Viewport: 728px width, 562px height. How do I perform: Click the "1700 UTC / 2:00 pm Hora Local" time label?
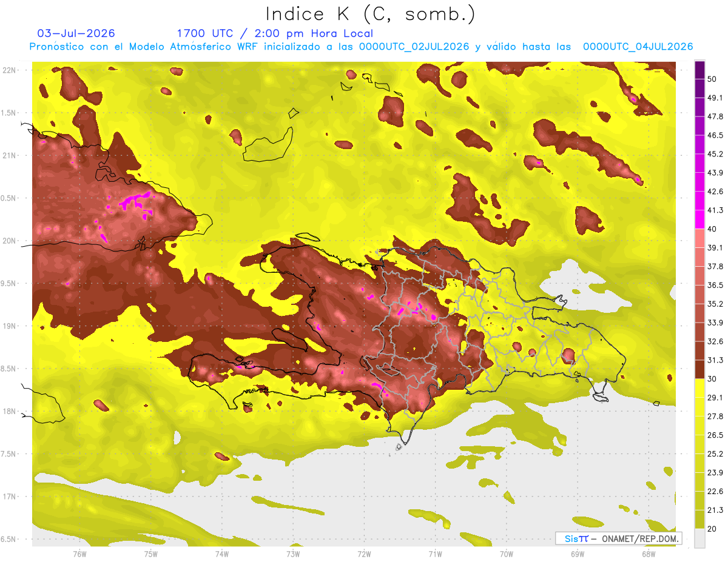point(275,33)
